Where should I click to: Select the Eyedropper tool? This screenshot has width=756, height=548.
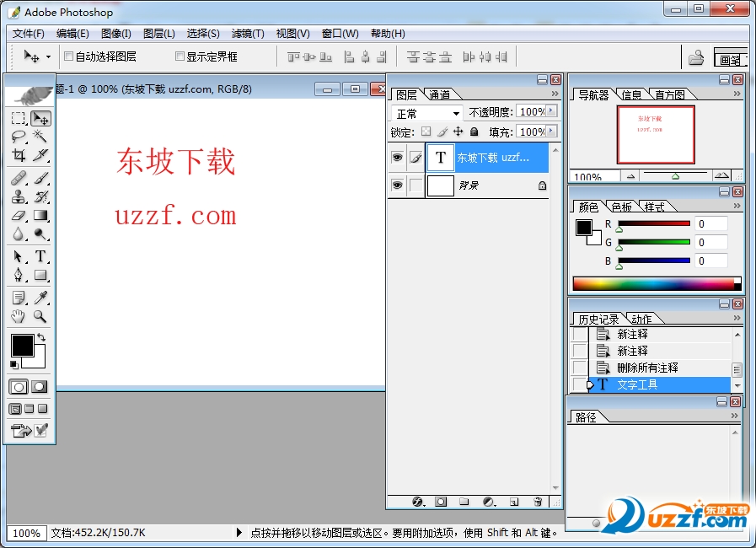coord(41,298)
